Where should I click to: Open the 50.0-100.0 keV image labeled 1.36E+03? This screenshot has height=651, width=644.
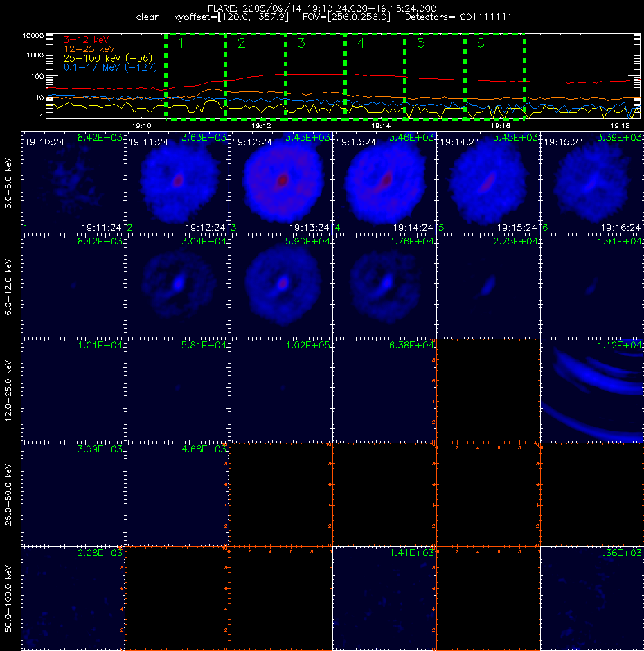[x=592, y=598]
